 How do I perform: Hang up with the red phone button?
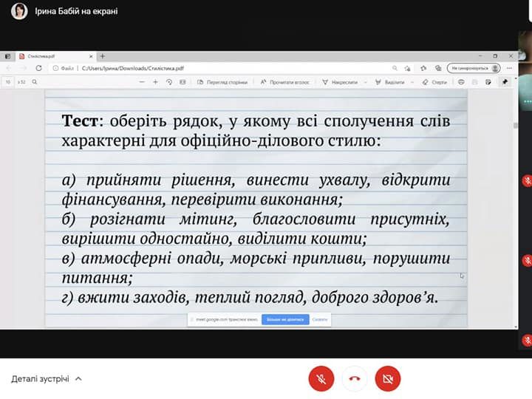[355, 379]
